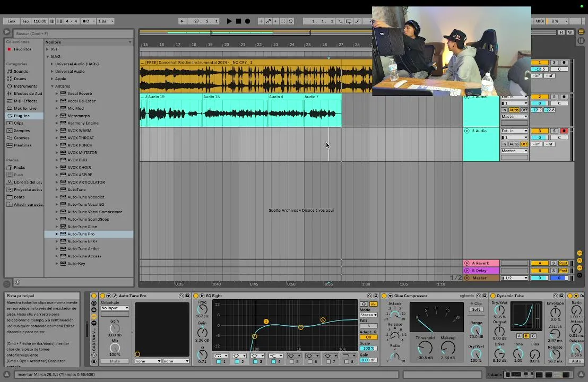Toggle the Glue Compressor device activator
Screen dimensions: 588x382
(384, 296)
